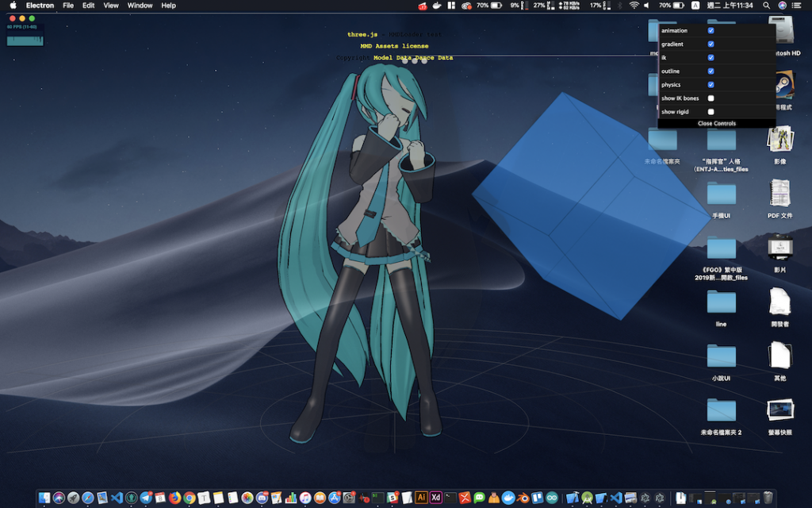Select the 小說UI folder on desktop
Screen dimensions: 812x508
click(x=722, y=362)
